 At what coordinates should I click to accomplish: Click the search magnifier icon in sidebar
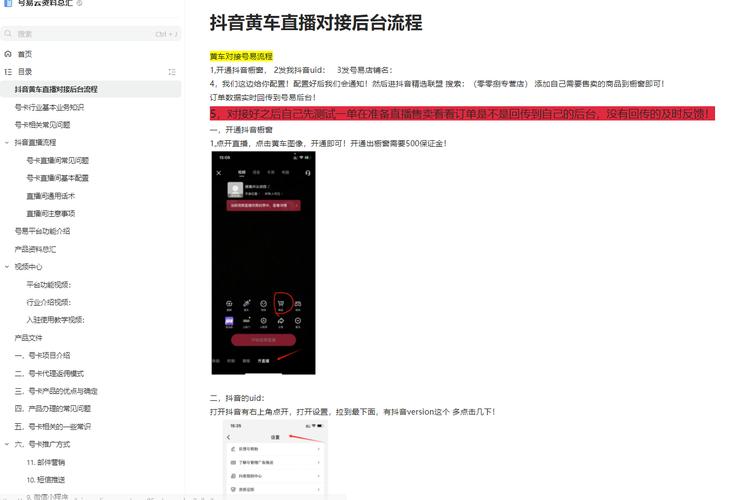click(8, 34)
